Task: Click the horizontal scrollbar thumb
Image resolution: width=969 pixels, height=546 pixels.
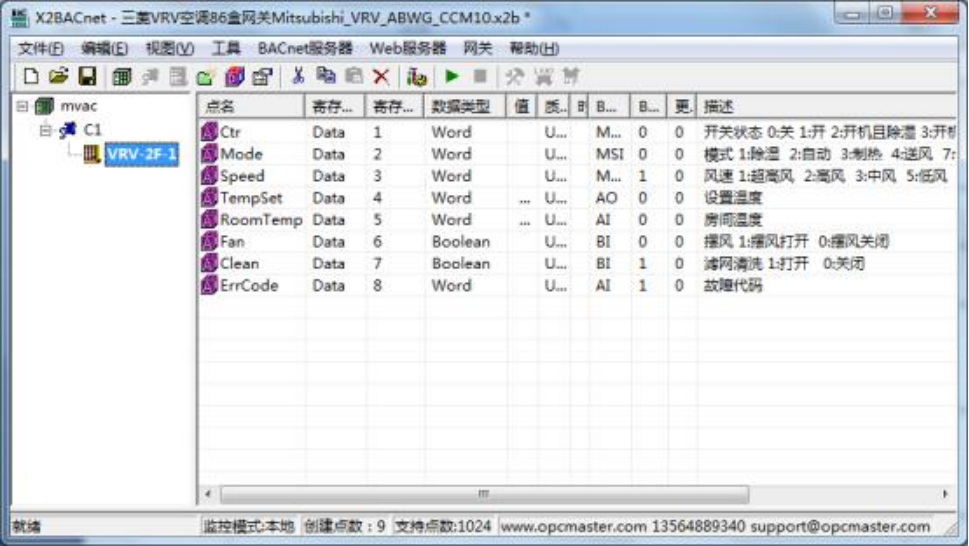Action: click(x=484, y=494)
